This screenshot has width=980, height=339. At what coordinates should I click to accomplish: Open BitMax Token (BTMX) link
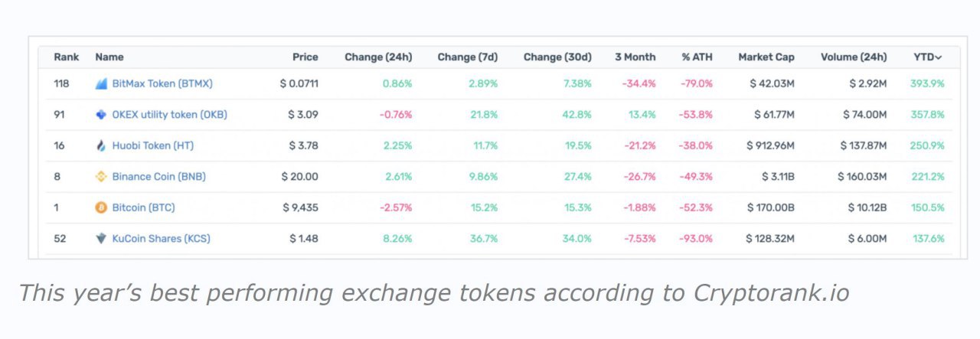pos(162,83)
